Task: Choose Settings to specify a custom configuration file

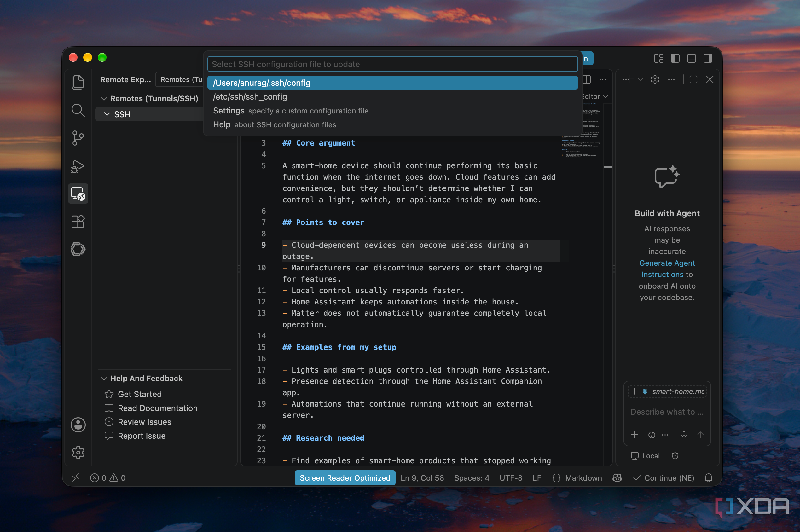Action: click(x=392, y=111)
